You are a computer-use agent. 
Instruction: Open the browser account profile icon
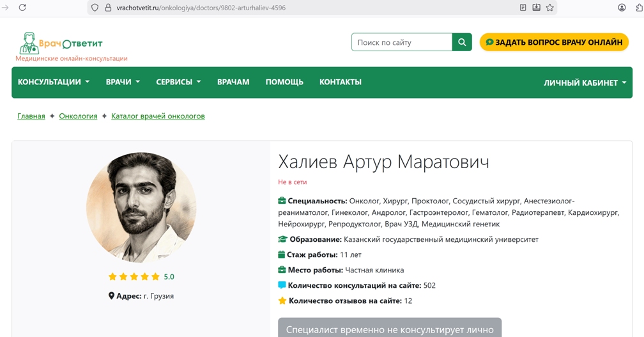(622, 8)
